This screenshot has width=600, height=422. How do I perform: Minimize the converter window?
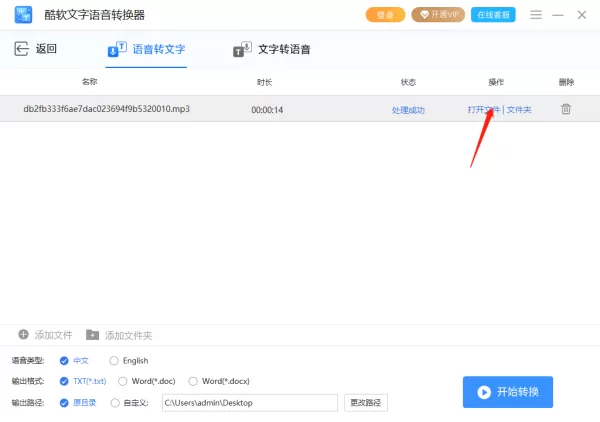coord(558,15)
